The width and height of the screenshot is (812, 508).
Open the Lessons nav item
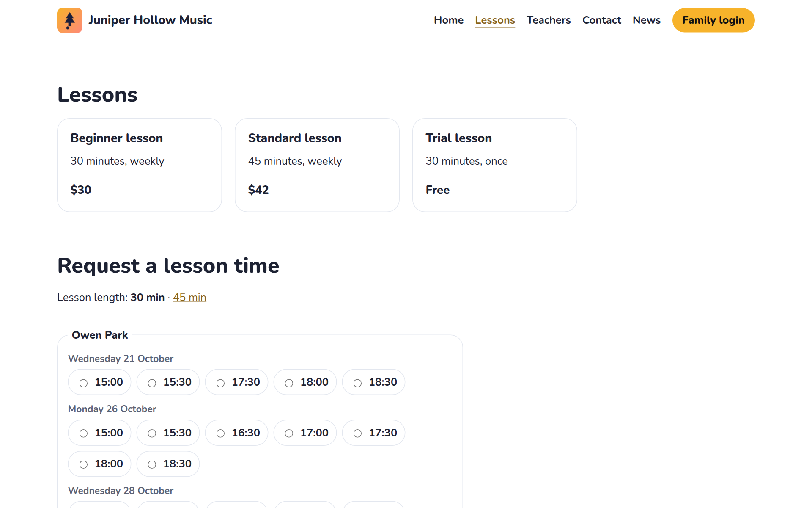[495, 20]
